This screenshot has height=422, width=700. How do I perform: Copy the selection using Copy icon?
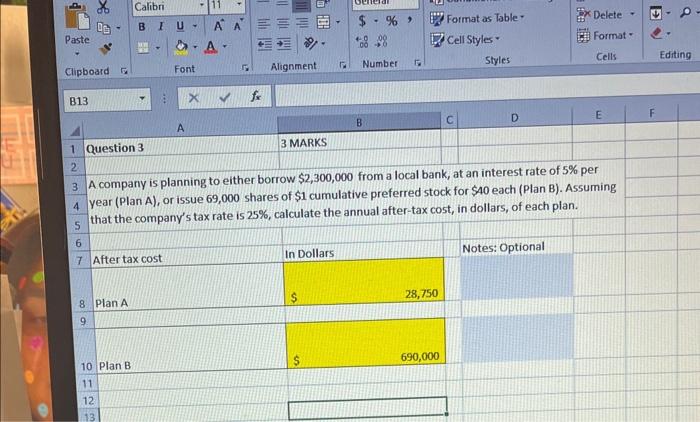pyautogui.click(x=104, y=28)
